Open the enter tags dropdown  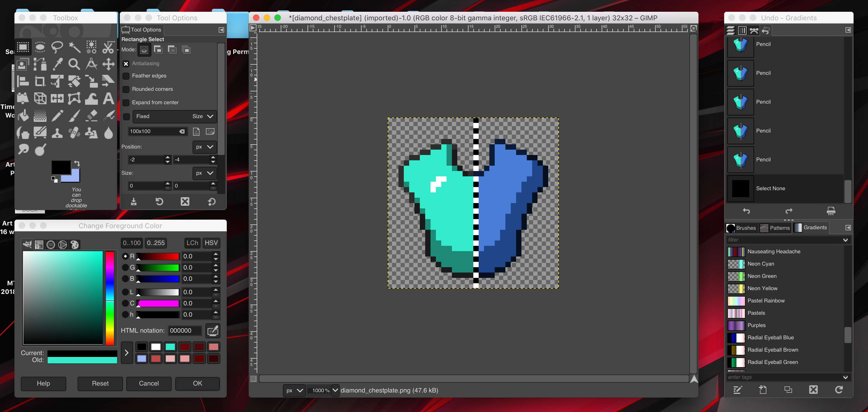(845, 377)
